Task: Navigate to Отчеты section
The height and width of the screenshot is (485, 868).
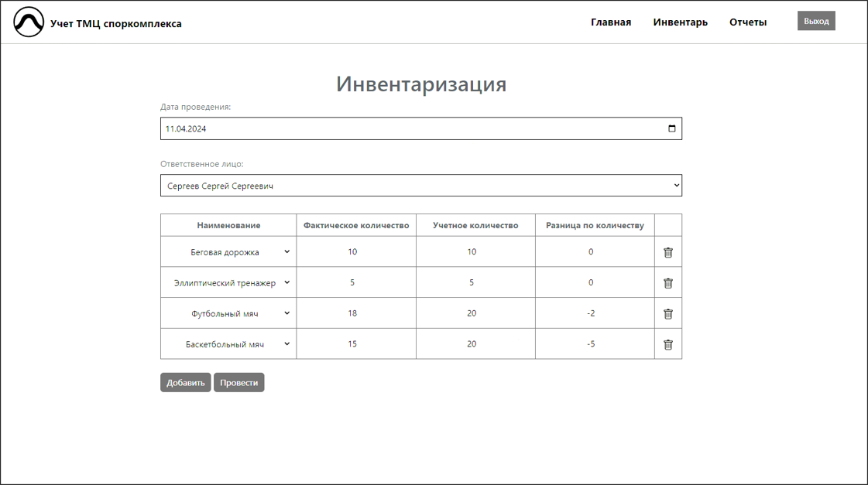Action: point(747,22)
